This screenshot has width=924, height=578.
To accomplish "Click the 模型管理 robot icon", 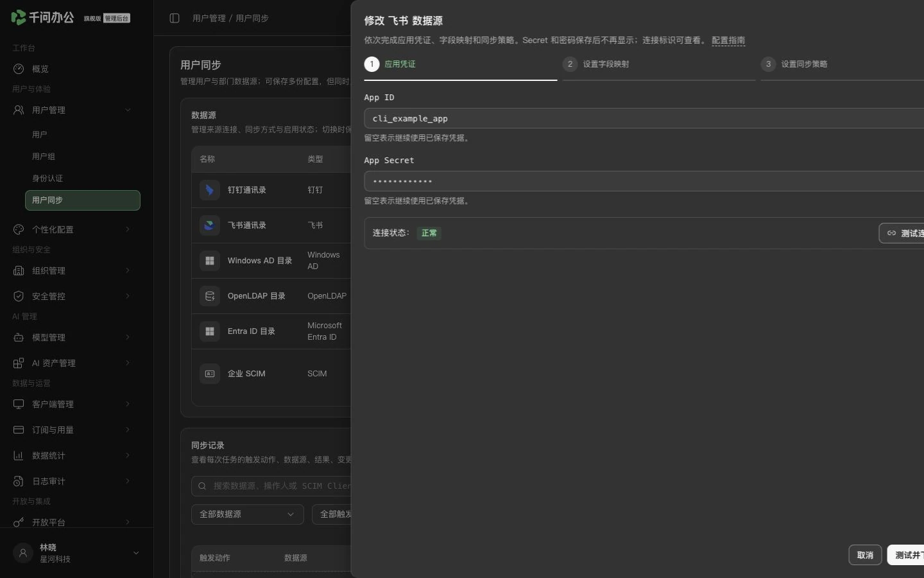I will pyautogui.click(x=19, y=337).
